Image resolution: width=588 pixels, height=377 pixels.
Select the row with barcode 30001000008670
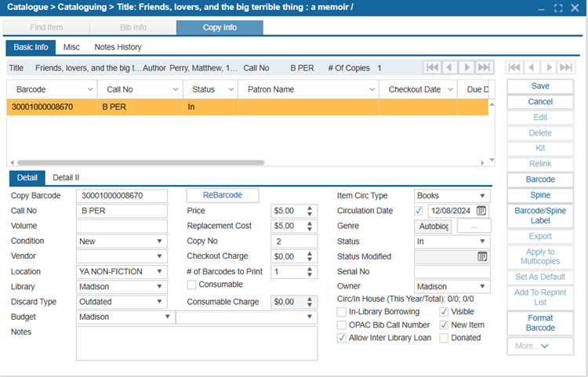coord(247,107)
